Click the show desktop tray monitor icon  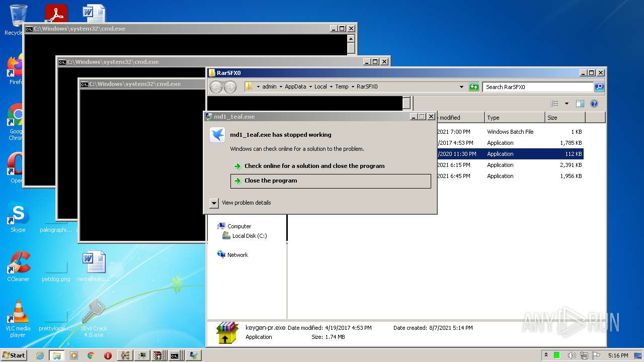(638, 355)
